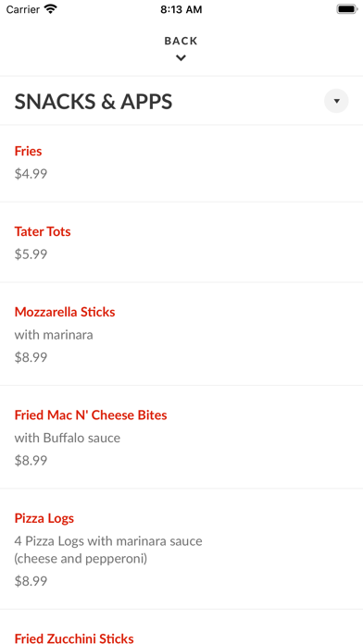The width and height of the screenshot is (363, 644).
Task: Click the battery icon in status bar
Action: click(x=347, y=9)
